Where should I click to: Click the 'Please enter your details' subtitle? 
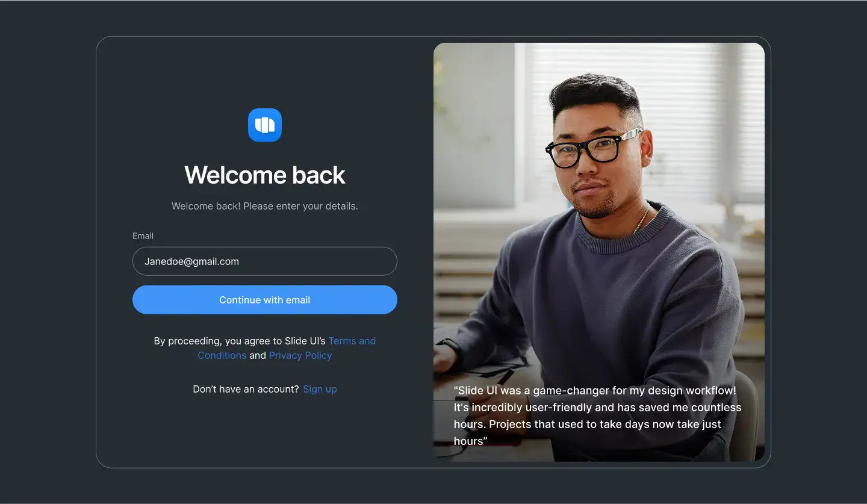pyautogui.click(x=265, y=206)
